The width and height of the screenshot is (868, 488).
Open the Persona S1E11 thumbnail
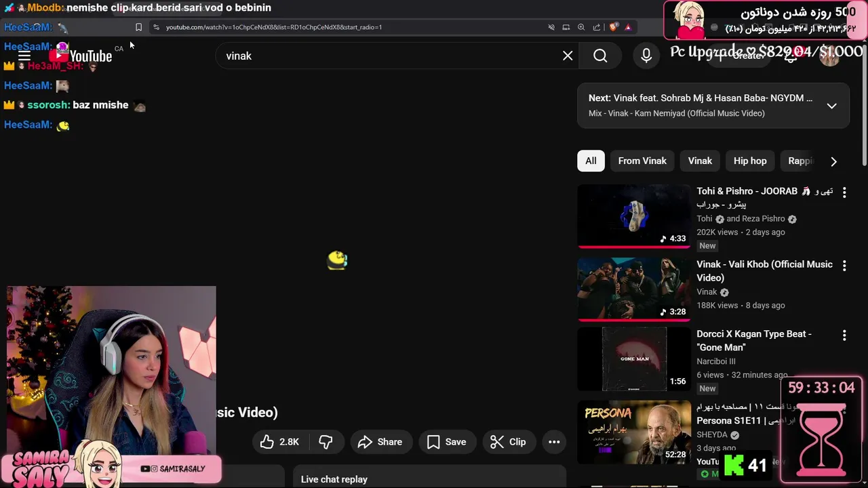click(634, 432)
